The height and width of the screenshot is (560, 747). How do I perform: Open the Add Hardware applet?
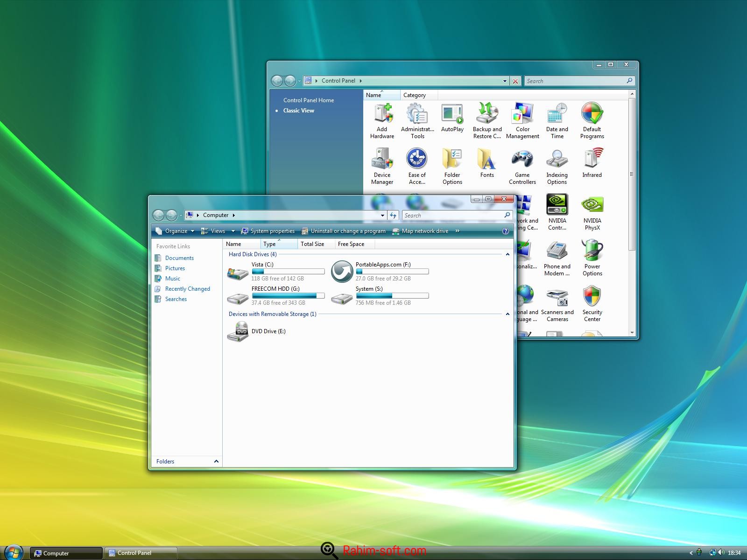[382, 121]
